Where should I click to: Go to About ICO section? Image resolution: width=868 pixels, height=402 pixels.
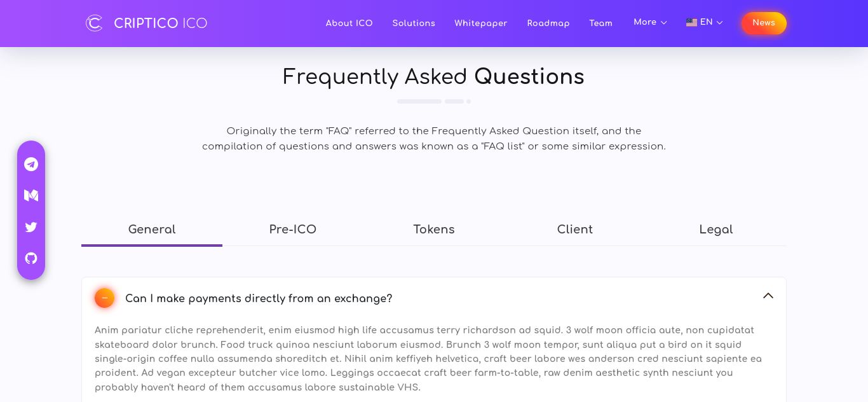pyautogui.click(x=349, y=24)
